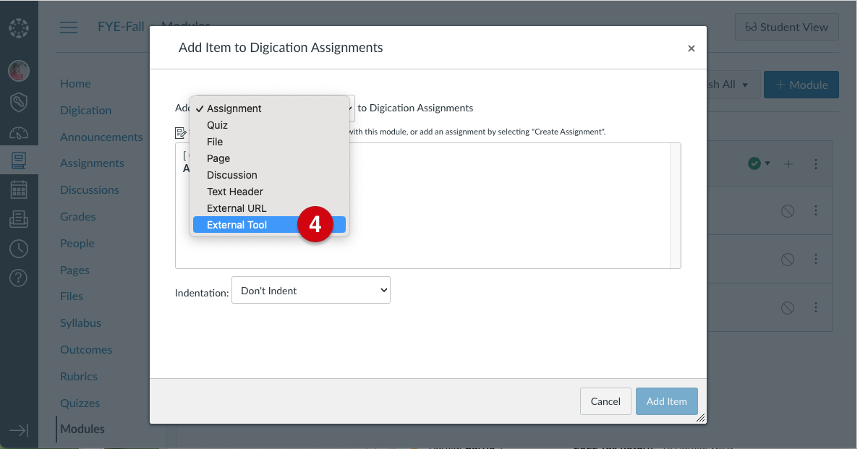Open the FYE-Fall breadcrumb link
This screenshot has height=470, width=868.
tap(121, 27)
